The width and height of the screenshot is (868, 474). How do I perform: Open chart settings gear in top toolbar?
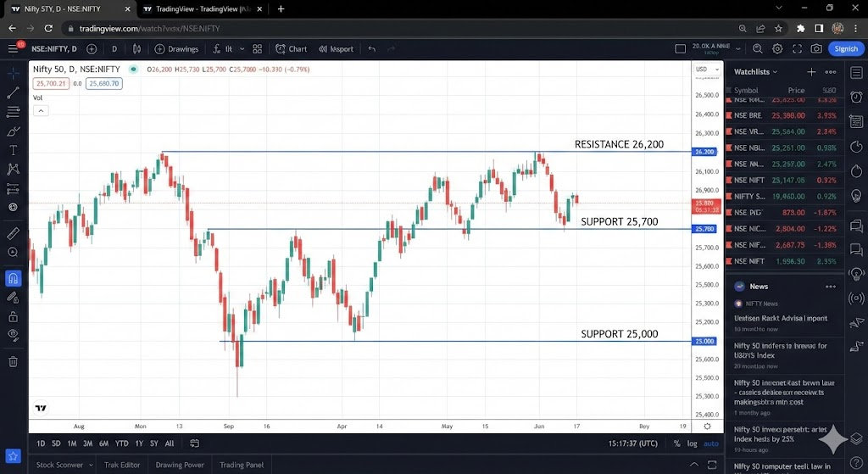pos(777,48)
